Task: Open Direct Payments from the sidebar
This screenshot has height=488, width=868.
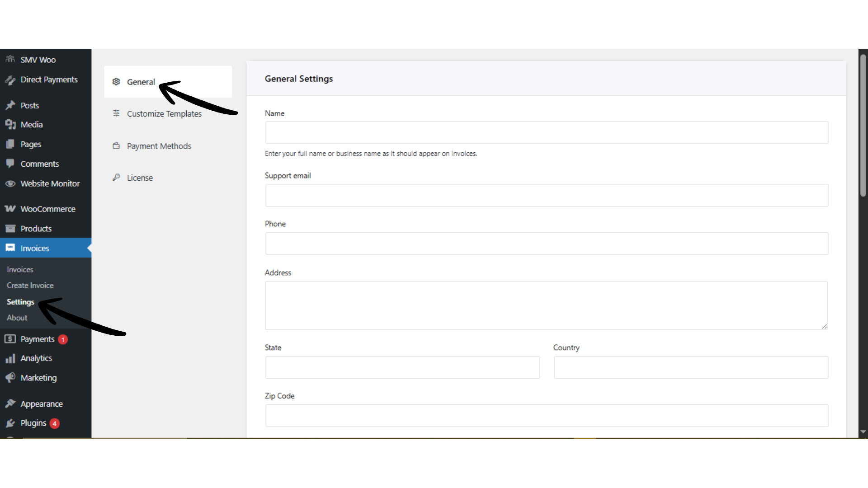Action: (x=49, y=80)
